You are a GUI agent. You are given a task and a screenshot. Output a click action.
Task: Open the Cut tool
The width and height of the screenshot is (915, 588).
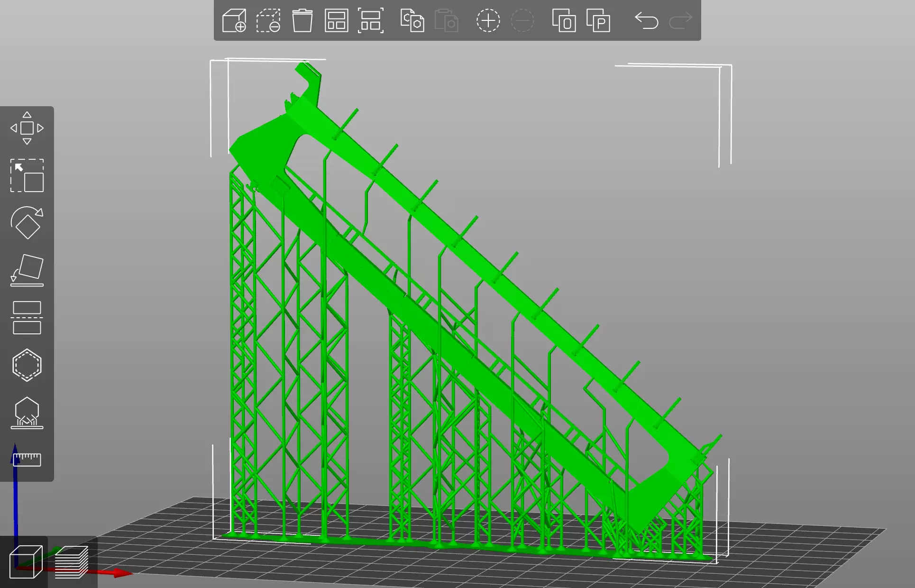point(27,318)
